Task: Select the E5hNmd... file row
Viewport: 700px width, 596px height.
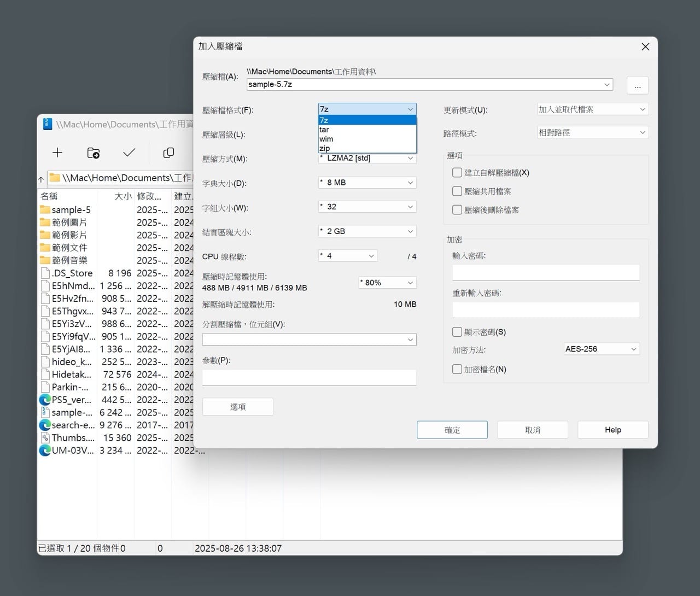Action: 116,285
